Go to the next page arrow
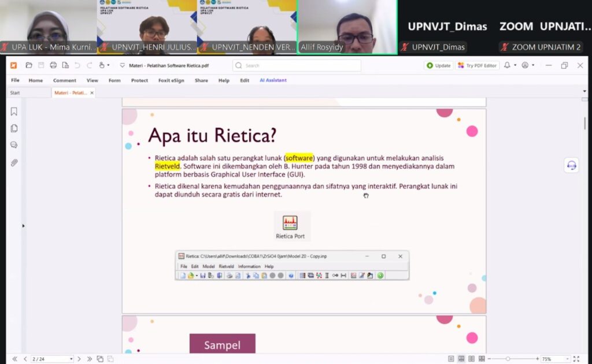The height and width of the screenshot is (364, 592). pyautogui.click(x=79, y=359)
